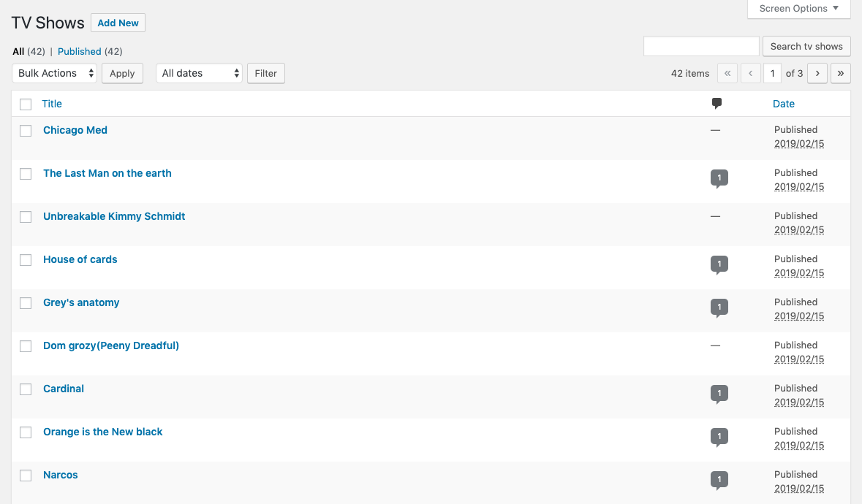Open comment bubble for Narcos
The height and width of the screenshot is (504, 862).
pos(719,481)
